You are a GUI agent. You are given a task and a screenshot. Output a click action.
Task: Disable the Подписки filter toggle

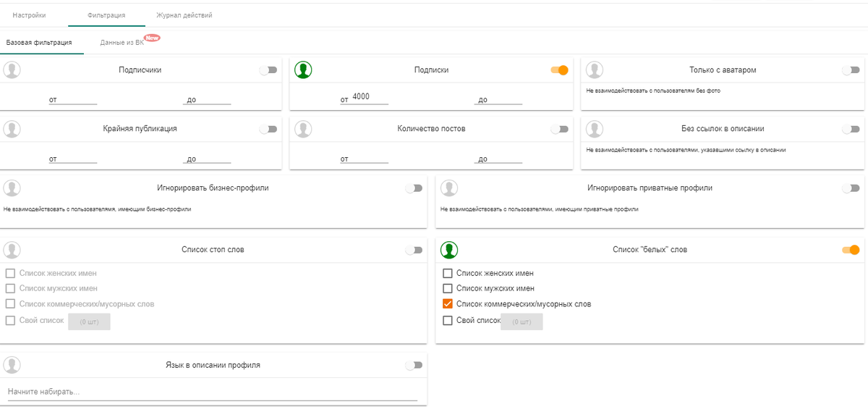(559, 70)
